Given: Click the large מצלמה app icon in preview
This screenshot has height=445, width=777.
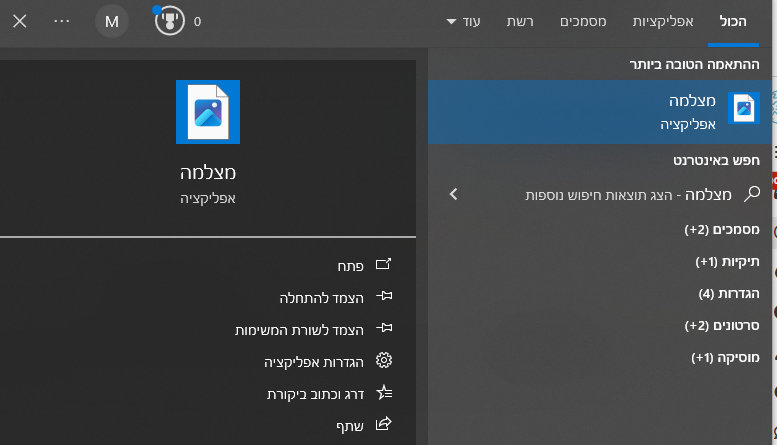Looking at the screenshot, I should coord(208,112).
